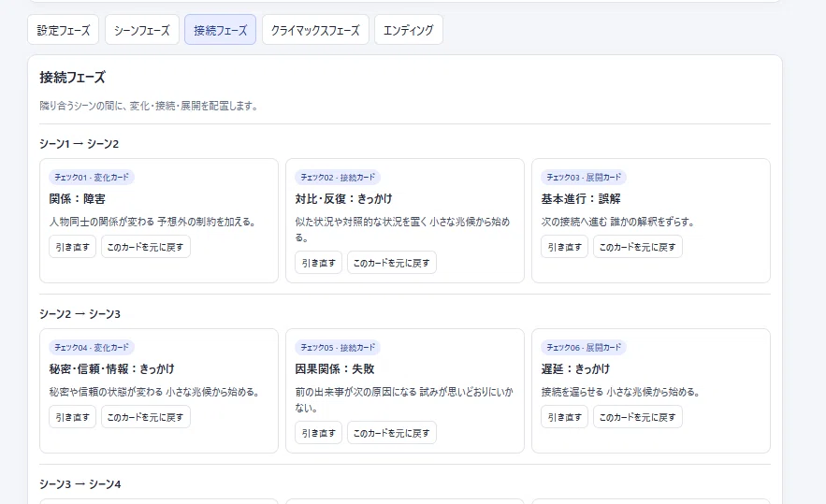Screen dimensions: 826x504
Task: Click 引き直す on the 因果関係：失敗 card
Action: coord(319,433)
